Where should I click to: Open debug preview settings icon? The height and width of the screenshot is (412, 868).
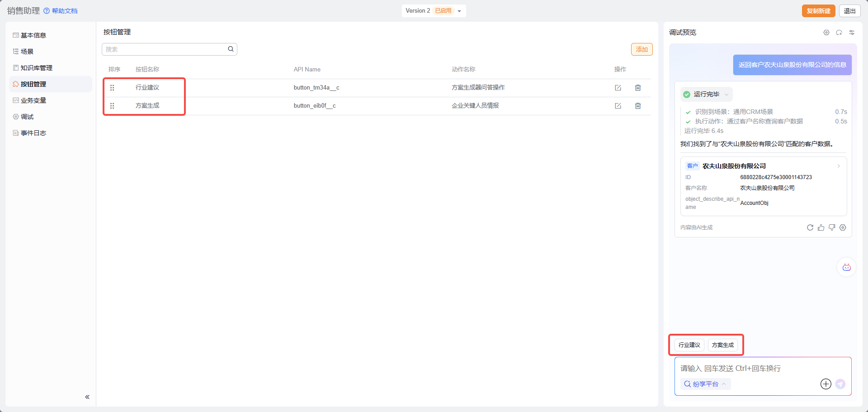pyautogui.click(x=826, y=33)
